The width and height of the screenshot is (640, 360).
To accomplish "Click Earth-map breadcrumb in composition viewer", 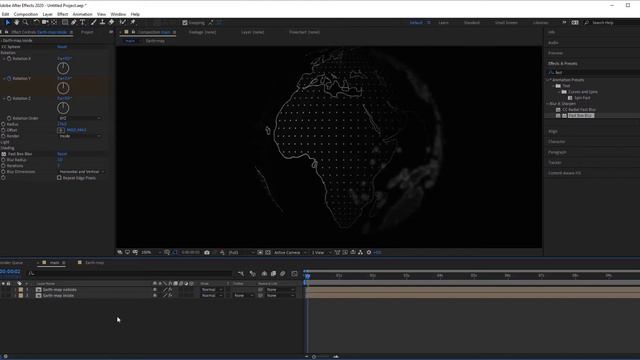I will [x=155, y=41].
